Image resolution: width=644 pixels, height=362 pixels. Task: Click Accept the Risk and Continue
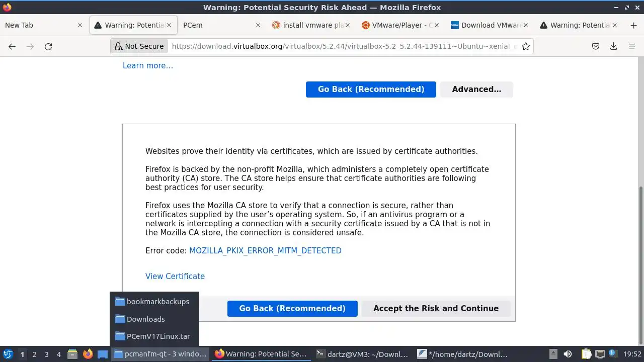coord(436,308)
